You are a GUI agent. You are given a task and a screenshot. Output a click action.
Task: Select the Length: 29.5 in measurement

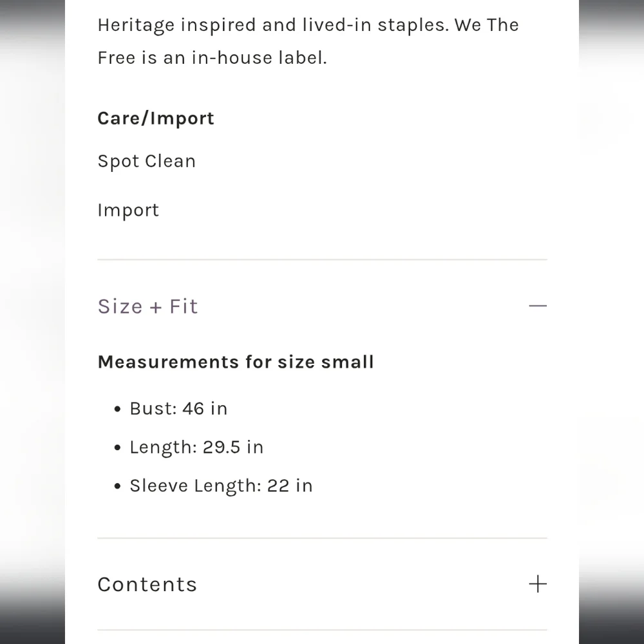(x=196, y=448)
